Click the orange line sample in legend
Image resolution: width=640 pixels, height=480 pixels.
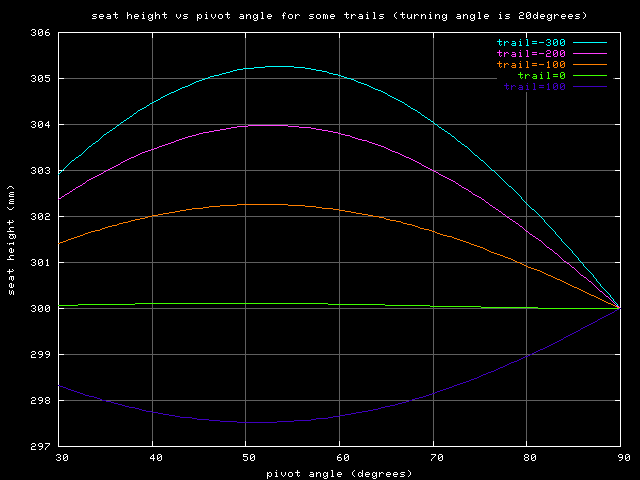tap(590, 65)
